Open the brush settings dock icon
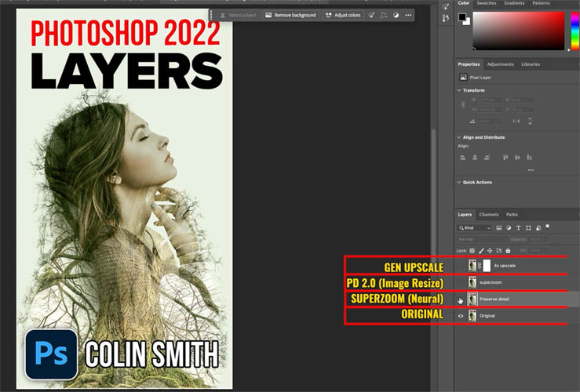This screenshot has height=392, width=580. [x=446, y=19]
